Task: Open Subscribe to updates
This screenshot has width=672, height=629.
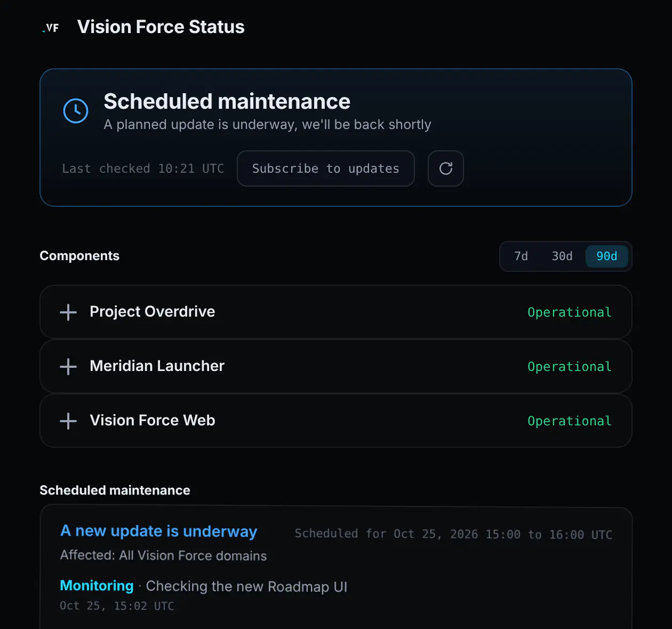Action: click(x=326, y=168)
